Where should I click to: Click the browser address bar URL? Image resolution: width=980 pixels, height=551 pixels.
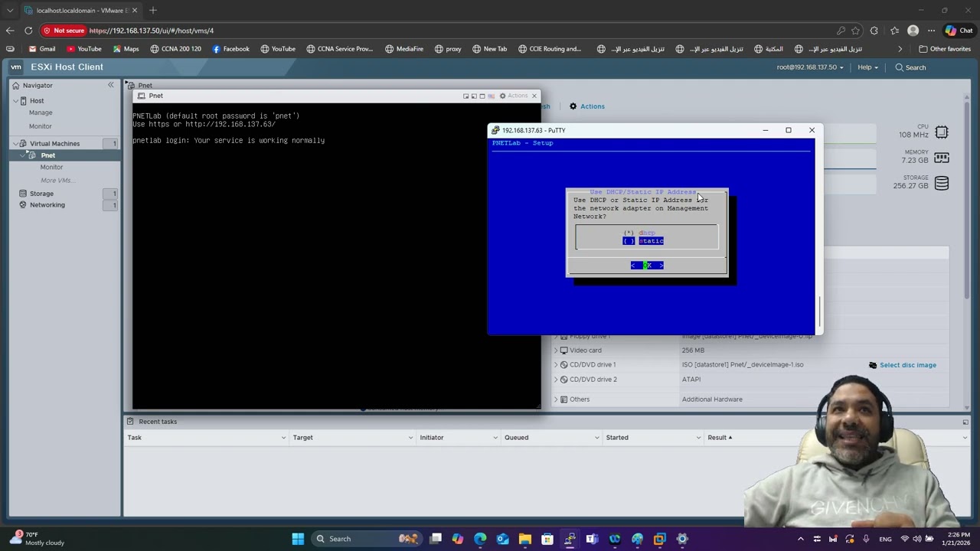pyautogui.click(x=152, y=31)
